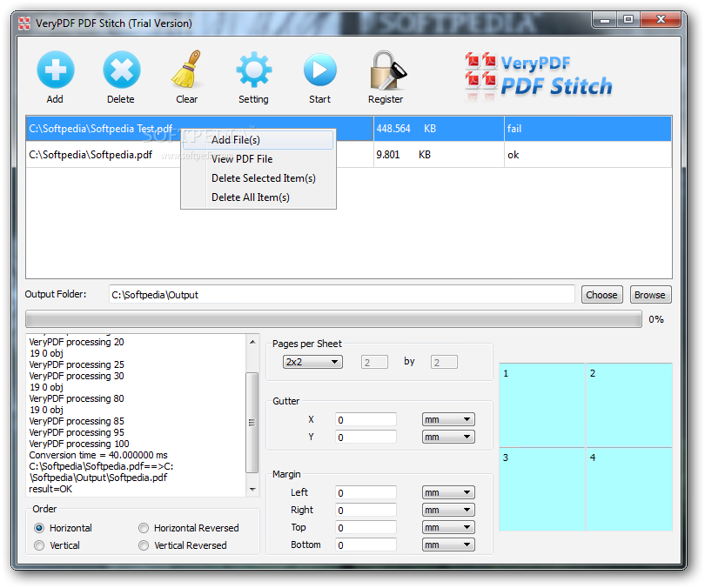
Task: Select Vertical order radio button
Action: click(x=39, y=545)
